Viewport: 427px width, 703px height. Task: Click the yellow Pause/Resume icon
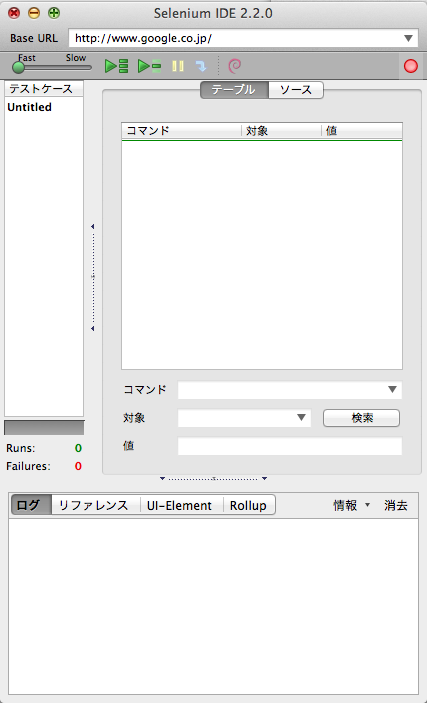(x=178, y=66)
